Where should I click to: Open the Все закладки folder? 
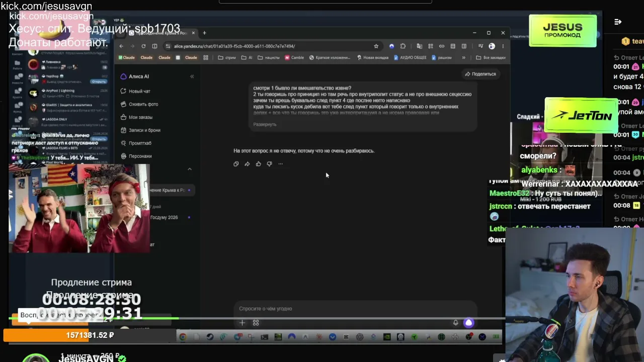[491, 58]
